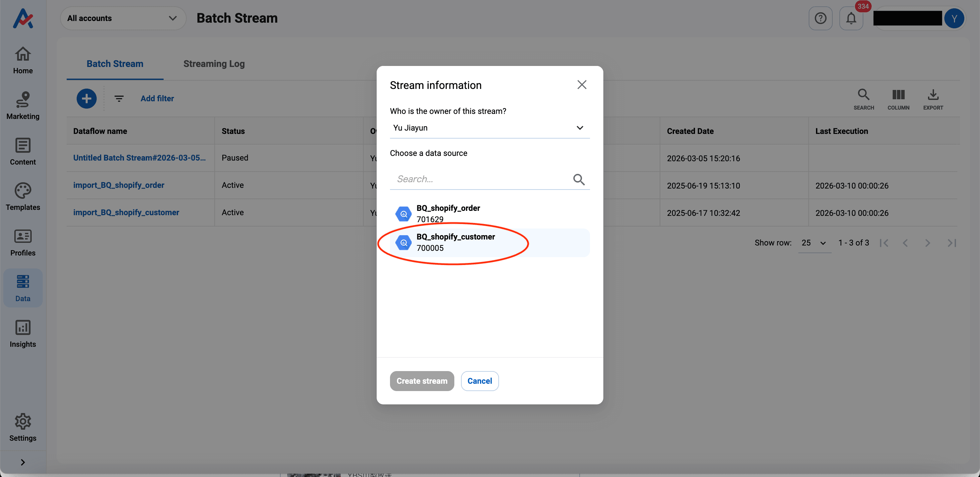Click the Search icon in the dialog

[579, 179]
